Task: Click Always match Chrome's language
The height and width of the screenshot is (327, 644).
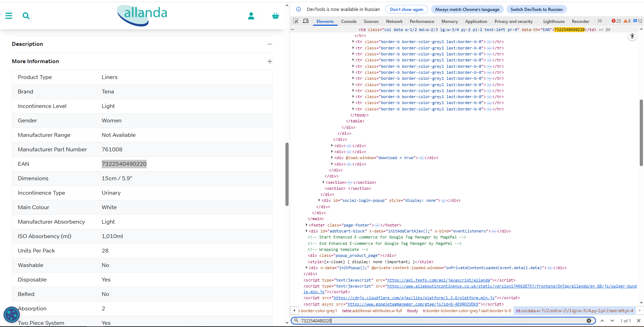Action: click(x=467, y=10)
